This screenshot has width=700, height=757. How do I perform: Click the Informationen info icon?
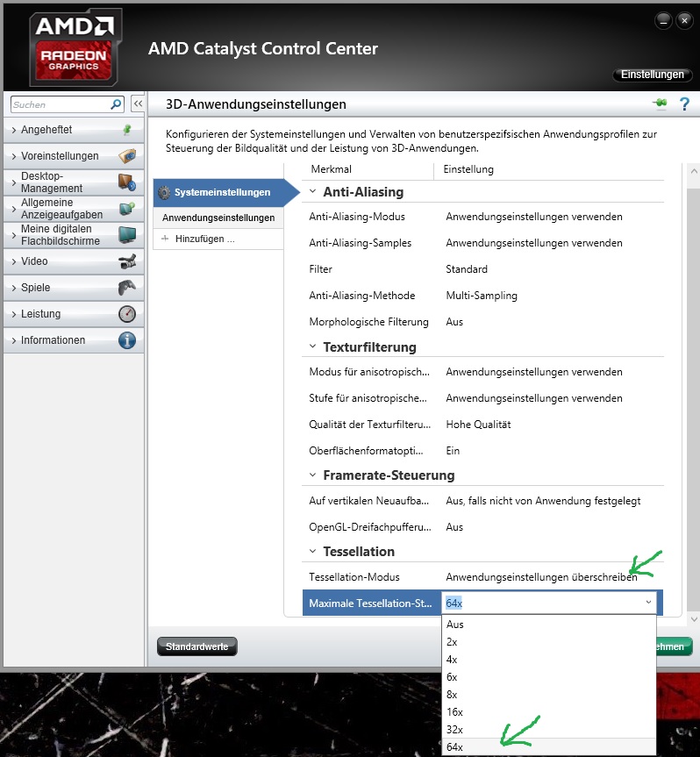point(127,339)
